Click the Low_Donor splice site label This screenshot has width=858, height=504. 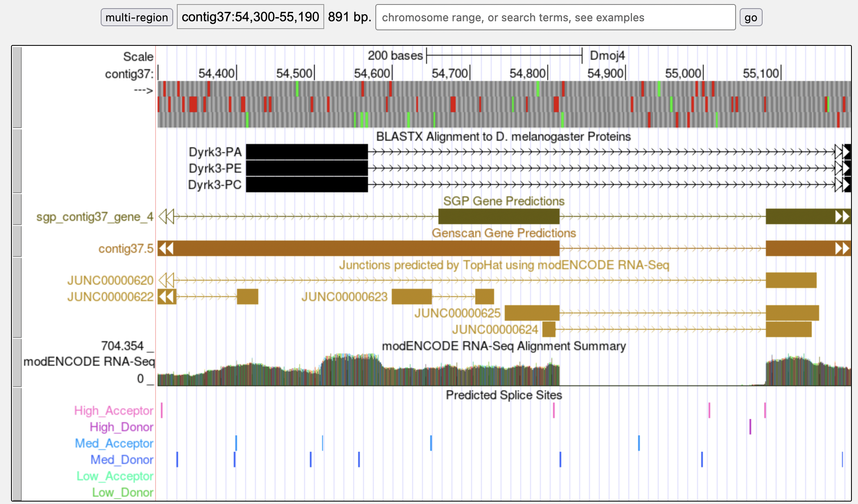(123, 492)
